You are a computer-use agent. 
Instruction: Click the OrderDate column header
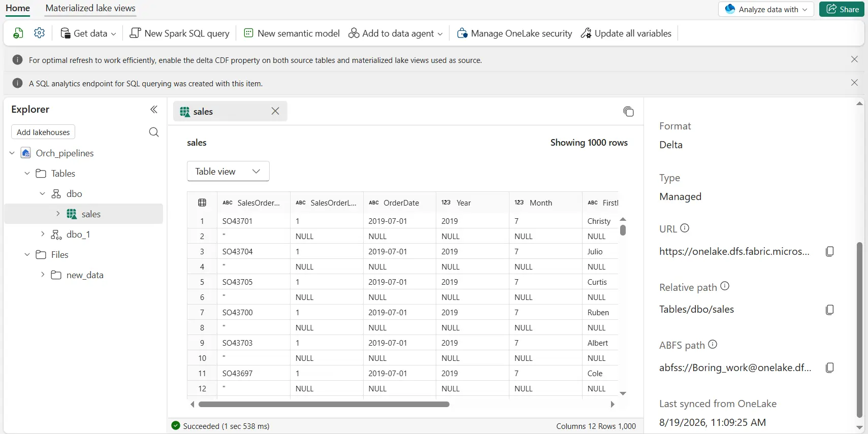tap(400, 203)
